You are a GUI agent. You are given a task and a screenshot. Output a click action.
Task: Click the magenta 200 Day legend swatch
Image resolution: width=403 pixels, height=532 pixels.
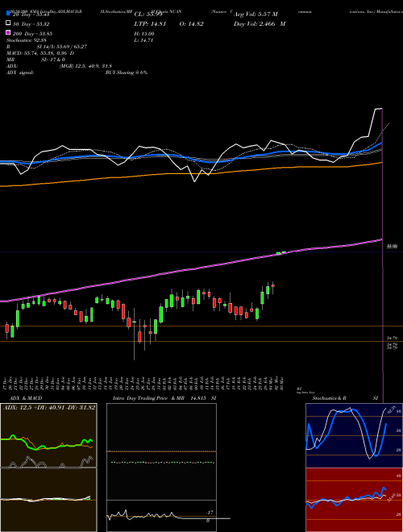point(8,33)
